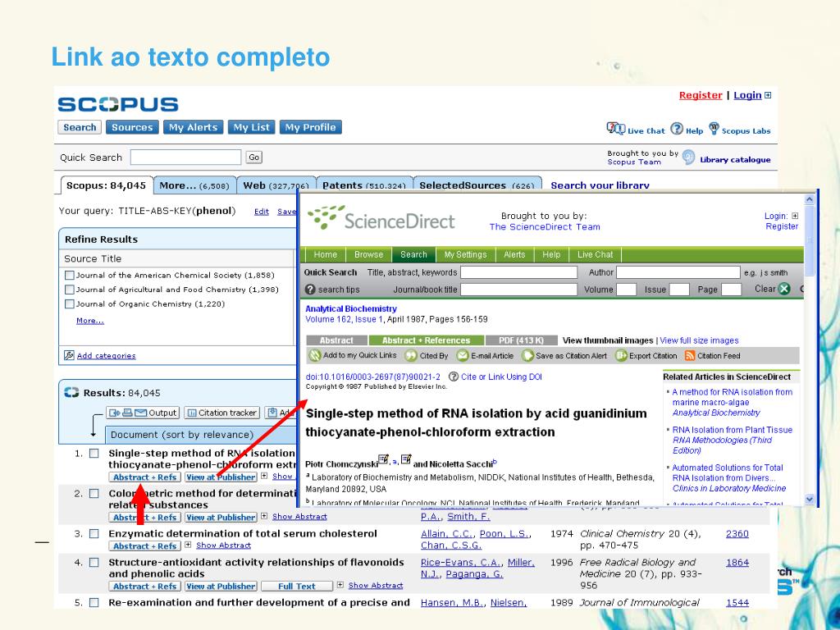Viewport: 840px width, 630px height.
Task: Click Add to my Quick Links icon
Action: click(x=315, y=355)
